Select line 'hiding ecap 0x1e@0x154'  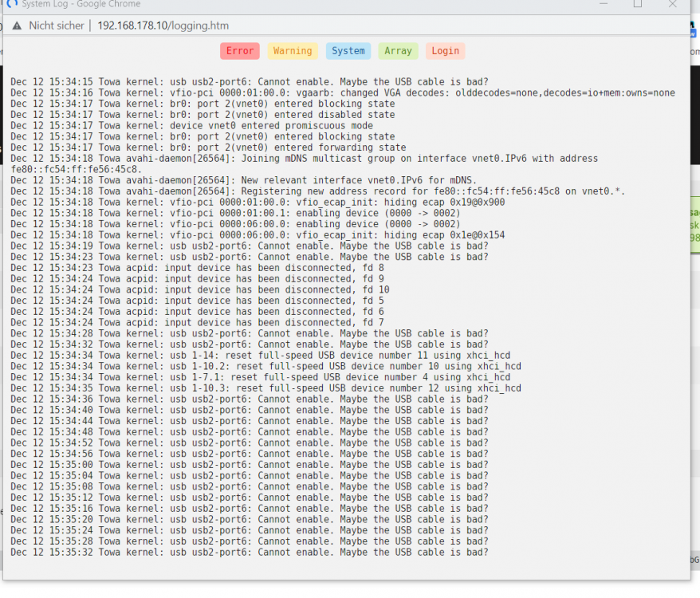pyautogui.click(x=258, y=235)
